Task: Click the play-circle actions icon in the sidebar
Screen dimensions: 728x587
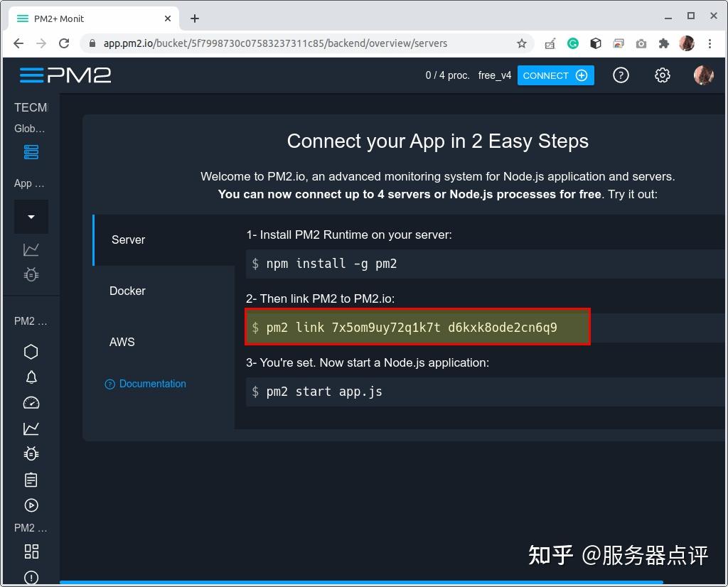Action: 31,505
